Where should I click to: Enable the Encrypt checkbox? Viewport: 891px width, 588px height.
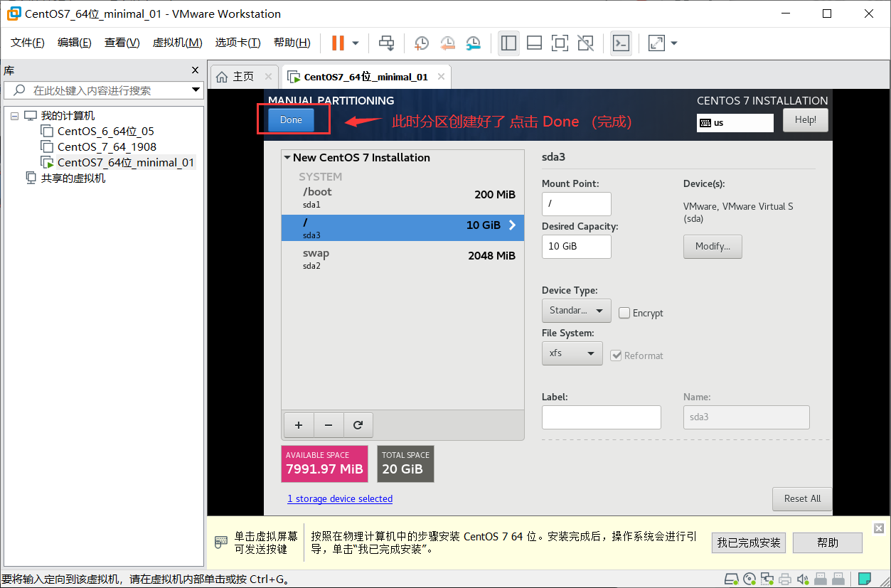[624, 313]
